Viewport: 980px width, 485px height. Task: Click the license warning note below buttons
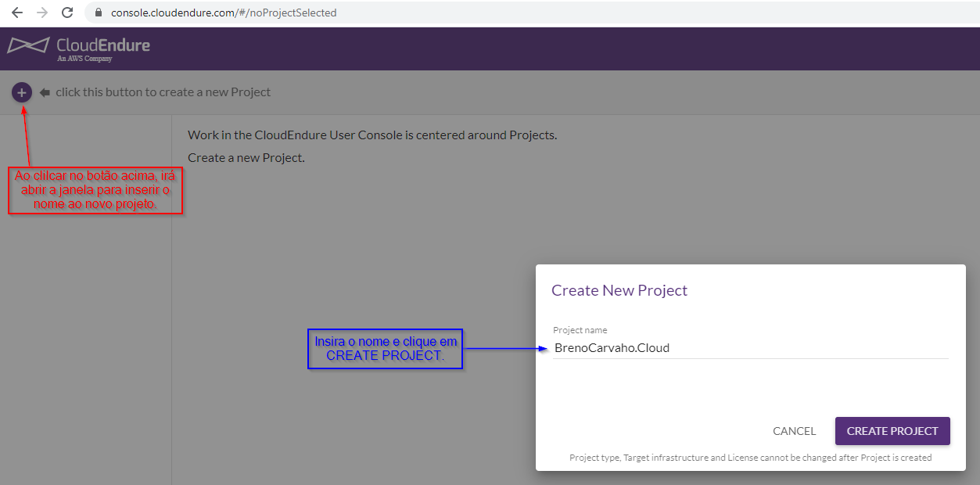point(750,458)
